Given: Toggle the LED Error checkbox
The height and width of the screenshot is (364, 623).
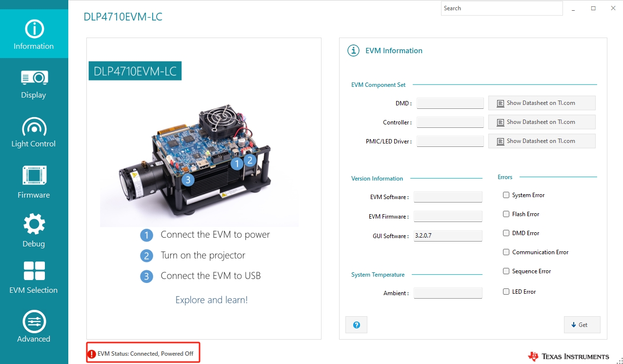Looking at the screenshot, I should coord(506,292).
